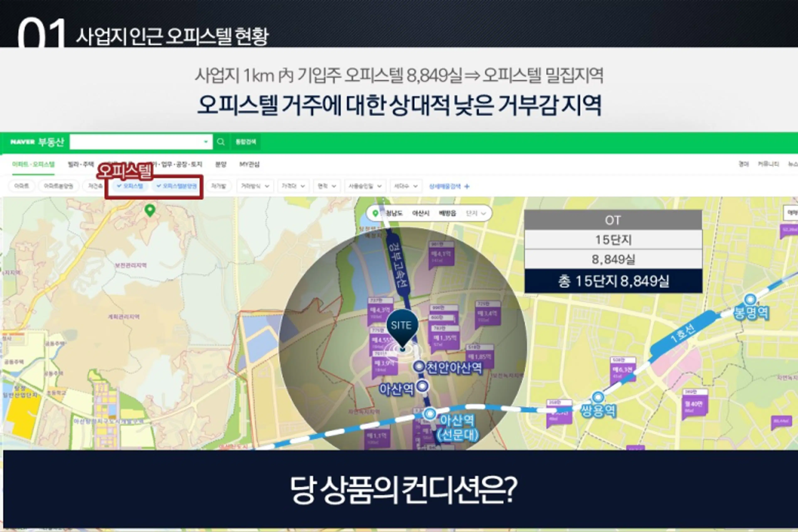This screenshot has width=798, height=532.
Task: Open the search box dropdown arrow
Action: point(206,142)
